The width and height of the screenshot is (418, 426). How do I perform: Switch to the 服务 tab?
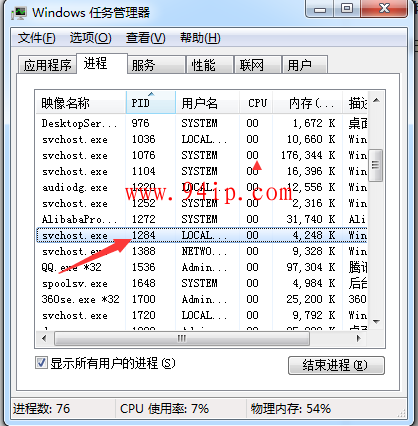click(x=156, y=65)
